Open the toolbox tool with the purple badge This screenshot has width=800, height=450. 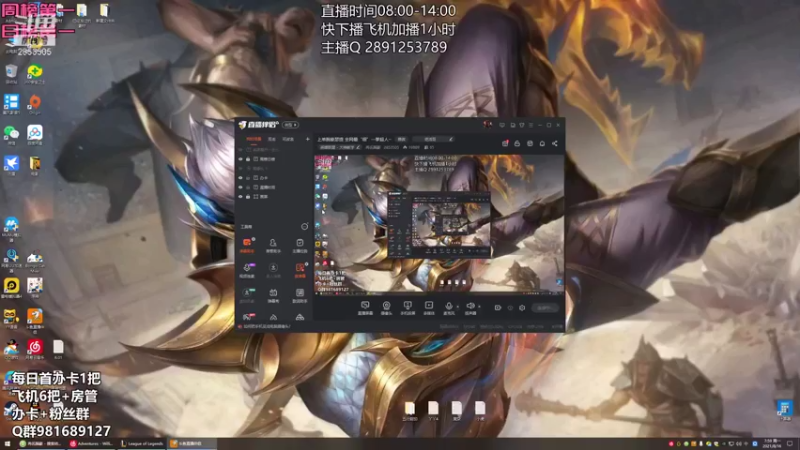(x=247, y=269)
